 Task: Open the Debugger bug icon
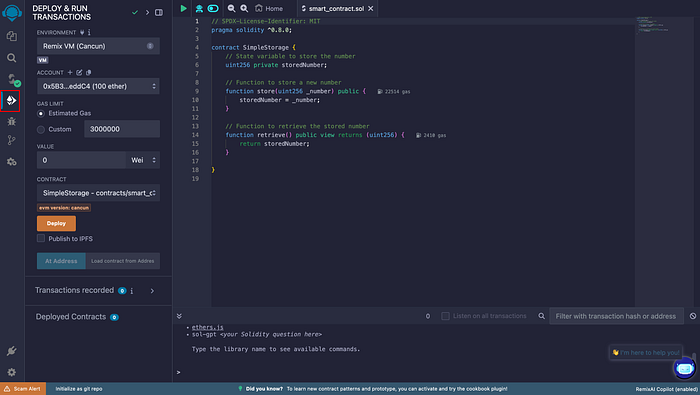pos(12,121)
